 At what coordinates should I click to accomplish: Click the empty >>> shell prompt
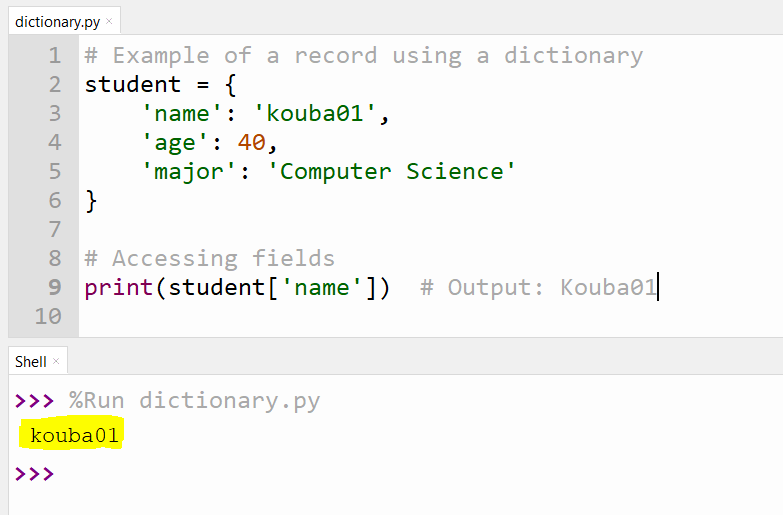(35, 473)
